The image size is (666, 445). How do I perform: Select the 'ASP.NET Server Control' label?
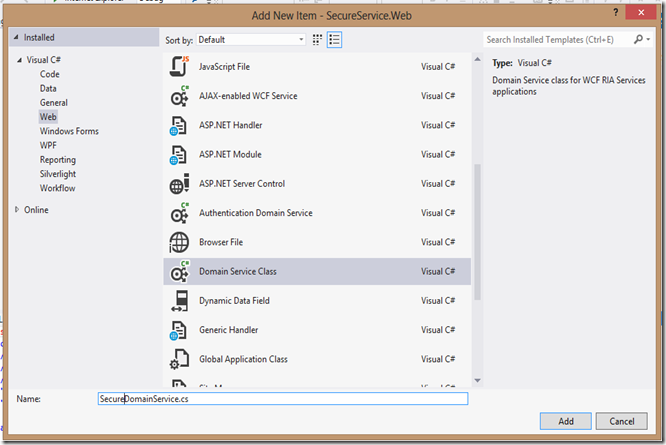click(242, 184)
